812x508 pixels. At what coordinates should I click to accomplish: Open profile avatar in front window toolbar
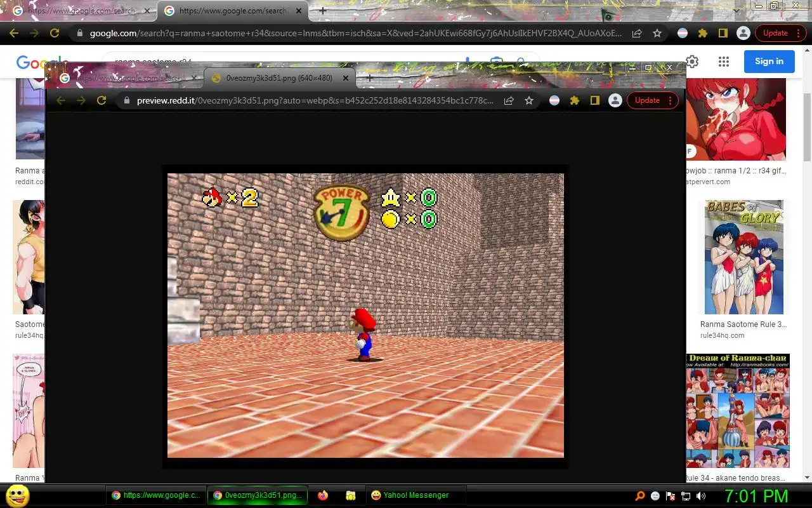tap(615, 100)
